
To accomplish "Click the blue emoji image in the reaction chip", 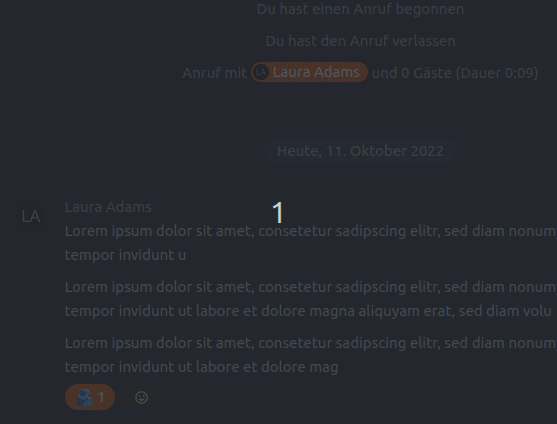I will [85, 397].
